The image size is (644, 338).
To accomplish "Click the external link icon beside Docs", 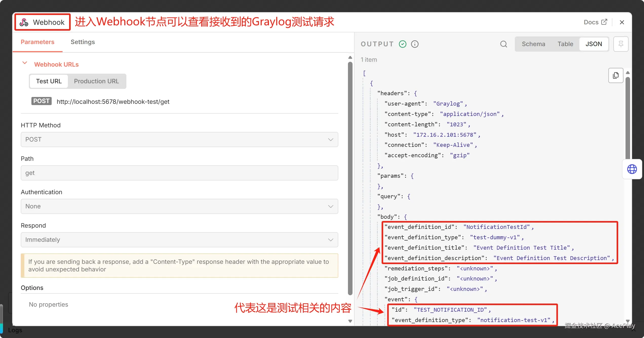I will [604, 22].
